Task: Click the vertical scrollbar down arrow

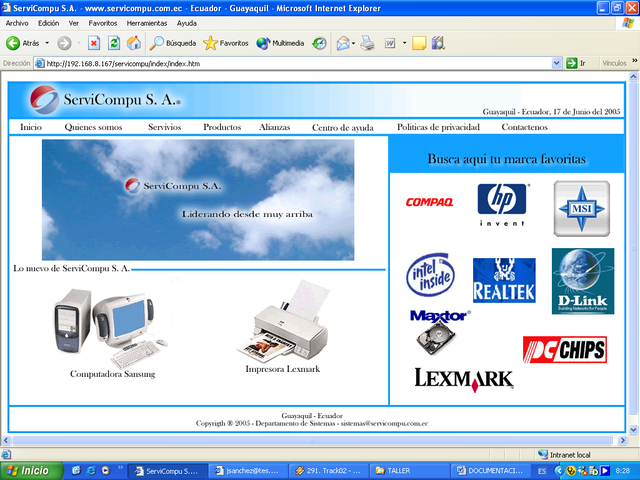Action: coord(633,429)
